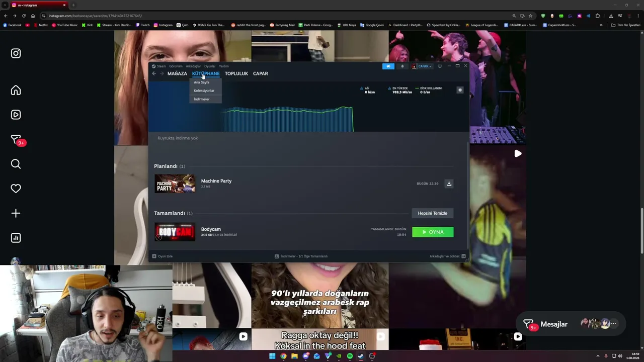Click Machine Party game thumbnail
Viewport: 644px width, 362px height.
point(175,184)
